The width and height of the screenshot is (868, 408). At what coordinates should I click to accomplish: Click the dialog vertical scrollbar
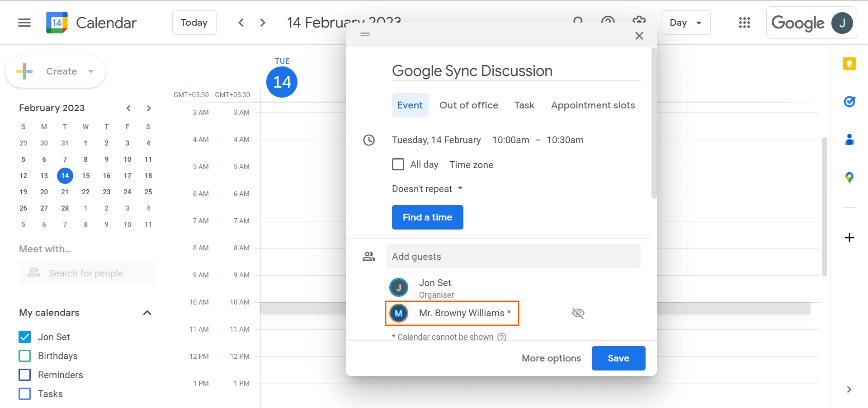[654, 123]
